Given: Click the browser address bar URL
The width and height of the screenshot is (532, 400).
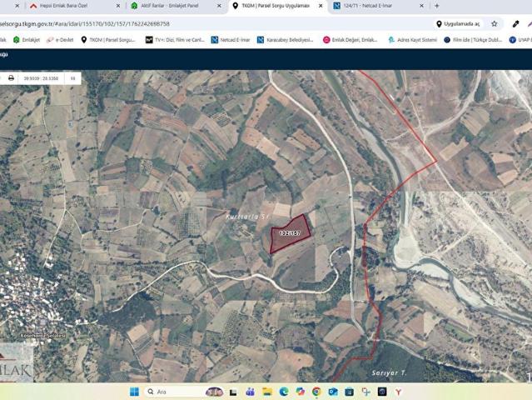Looking at the screenshot, I should (x=92, y=24).
